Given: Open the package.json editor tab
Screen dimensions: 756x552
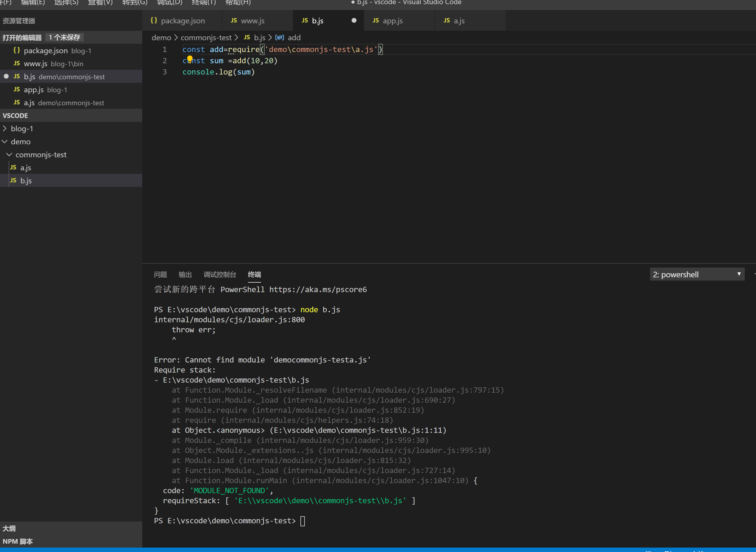Looking at the screenshot, I should click(x=182, y=21).
